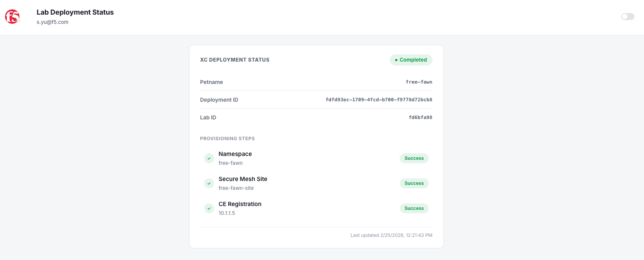Click the Secure Mesh Site step label
The width and height of the screenshot is (644, 260).
[x=243, y=179]
